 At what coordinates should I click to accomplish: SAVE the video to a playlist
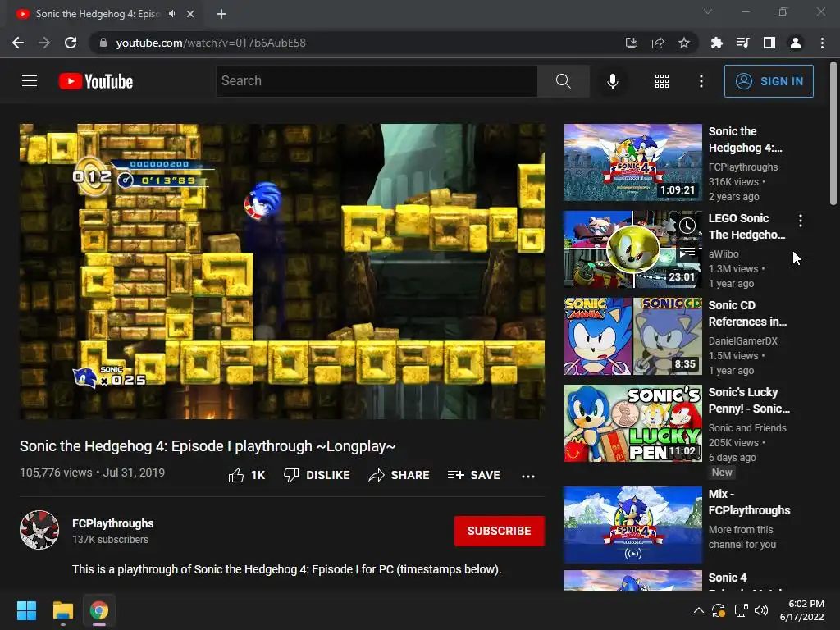tap(473, 475)
